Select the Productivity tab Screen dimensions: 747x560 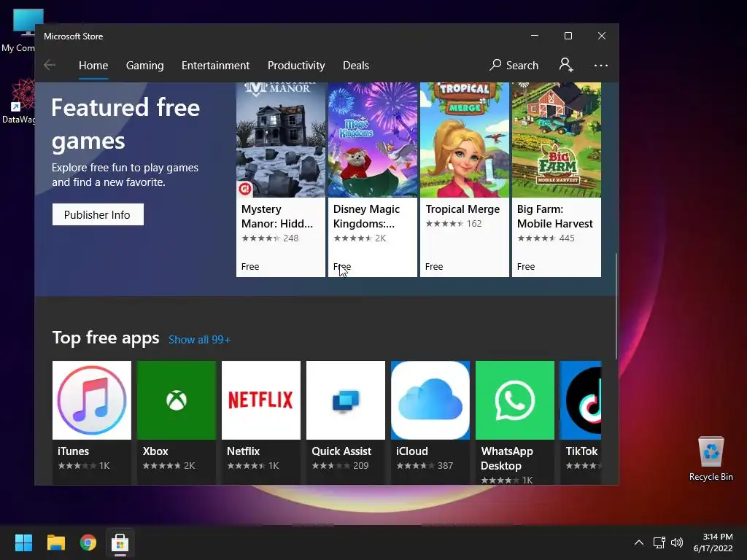[296, 65]
